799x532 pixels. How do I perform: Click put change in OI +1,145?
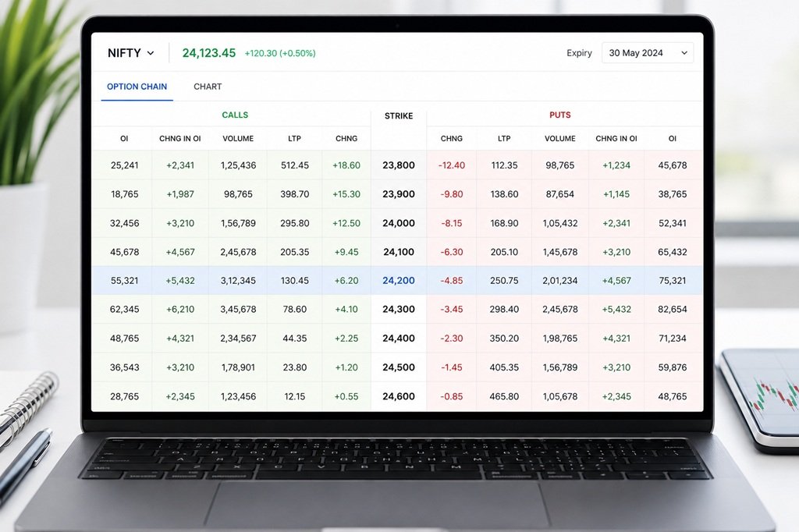coord(616,194)
